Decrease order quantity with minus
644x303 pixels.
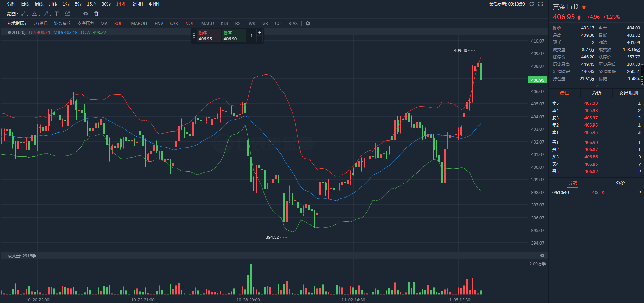[260, 39]
